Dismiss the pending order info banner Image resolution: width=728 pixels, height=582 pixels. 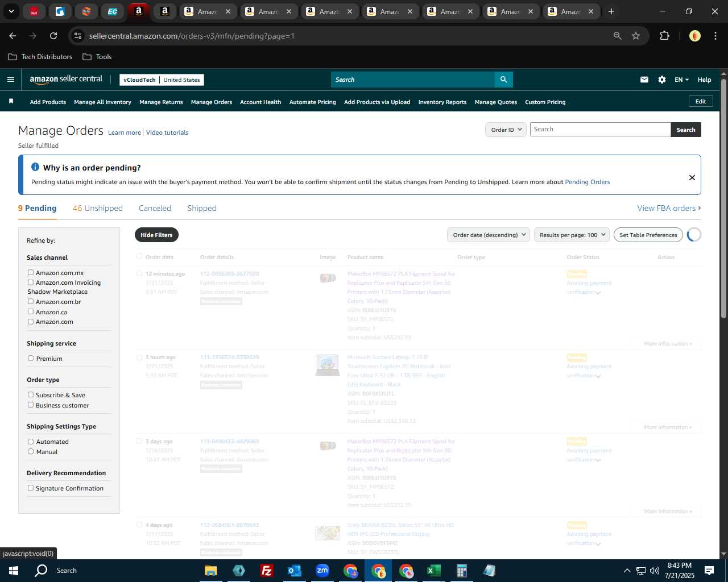pyautogui.click(x=692, y=177)
